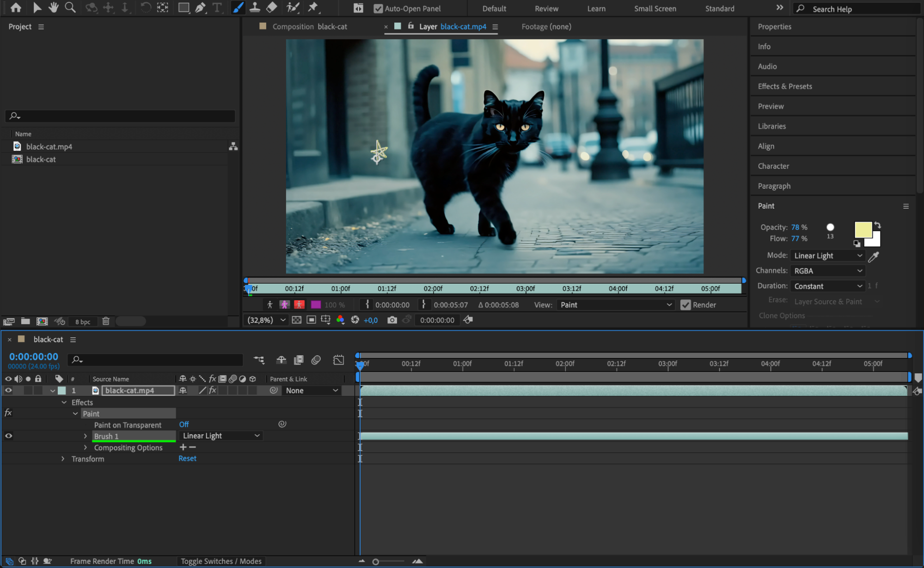Click the Type tool icon
This screenshot has width=924, height=568.
(217, 7)
